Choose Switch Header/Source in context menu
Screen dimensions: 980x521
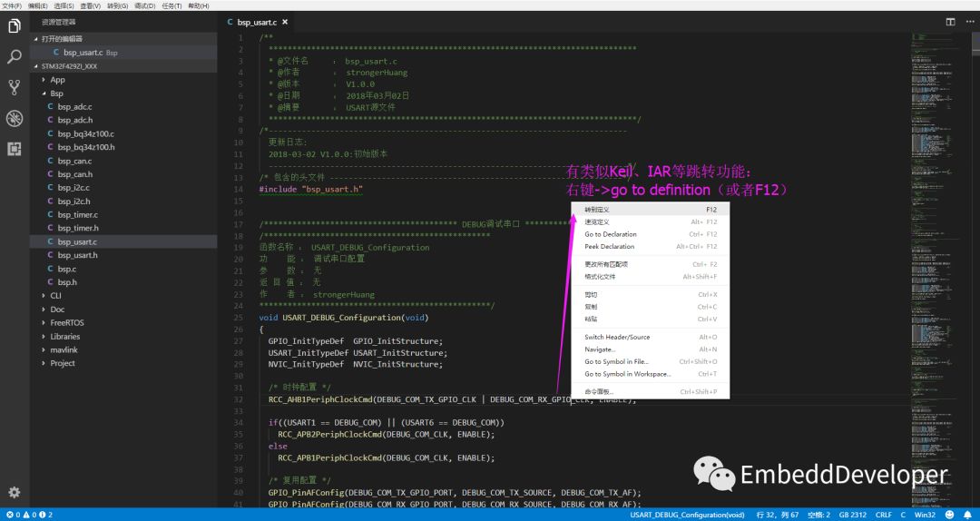tap(650, 337)
